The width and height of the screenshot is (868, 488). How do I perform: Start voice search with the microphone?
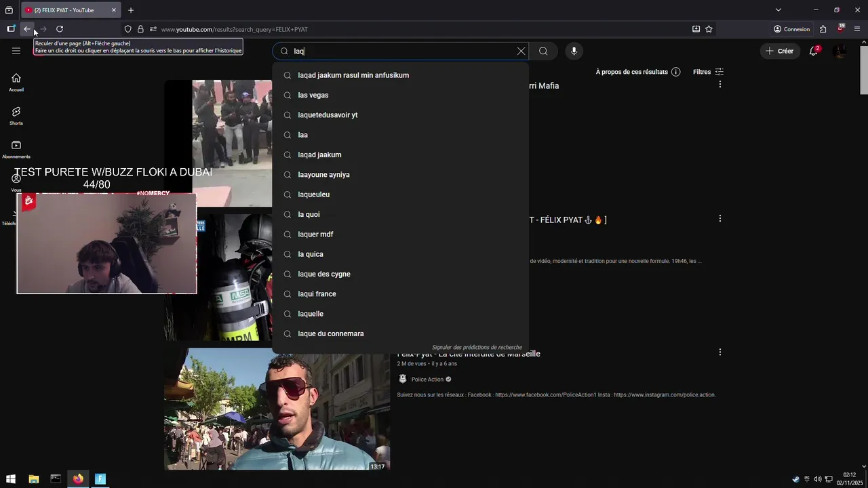[574, 51]
